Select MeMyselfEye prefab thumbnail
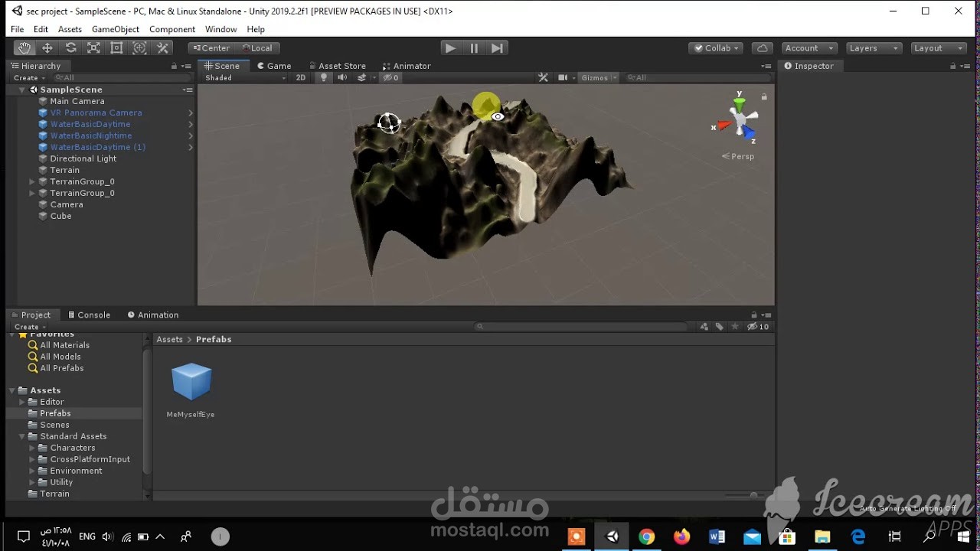This screenshot has width=980, height=551. [191, 382]
